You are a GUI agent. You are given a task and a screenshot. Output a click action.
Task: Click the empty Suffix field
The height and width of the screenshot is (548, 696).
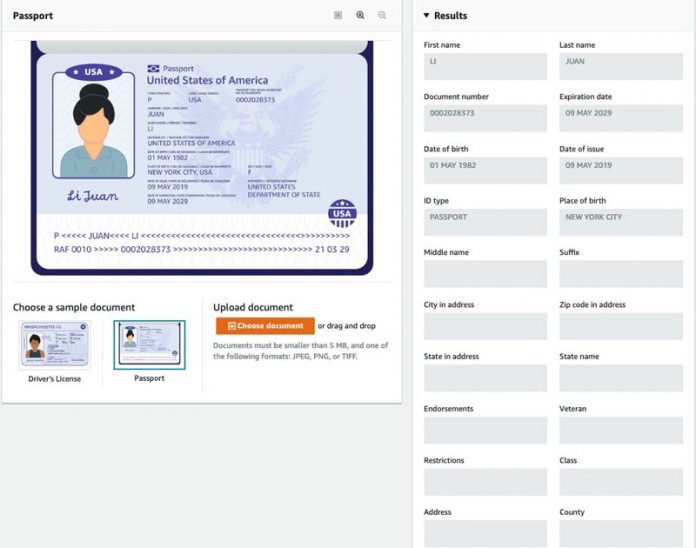621,274
